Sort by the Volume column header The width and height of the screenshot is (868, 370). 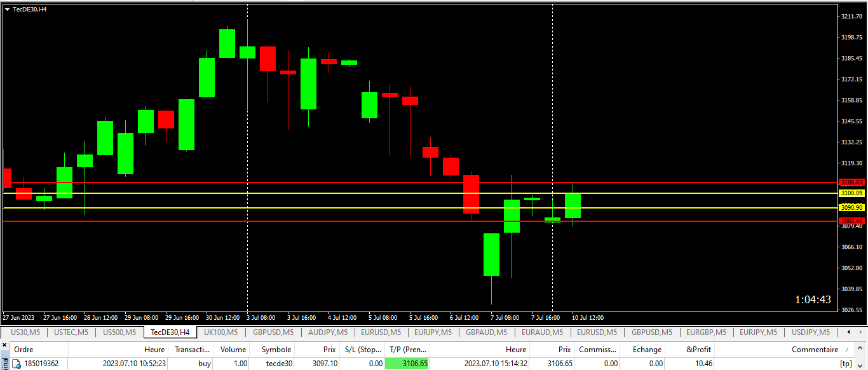[x=233, y=350]
